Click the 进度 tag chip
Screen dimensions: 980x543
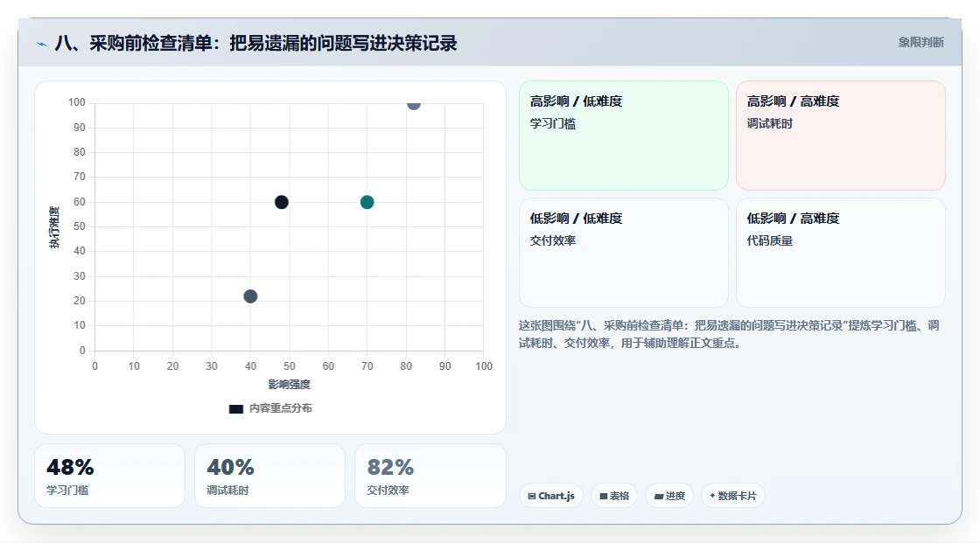pyautogui.click(x=669, y=496)
